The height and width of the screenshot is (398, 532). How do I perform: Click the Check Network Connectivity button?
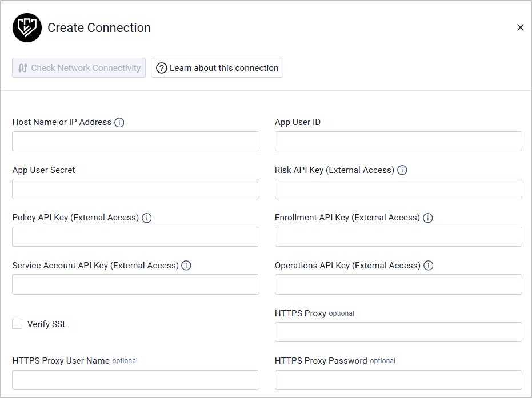click(x=78, y=67)
